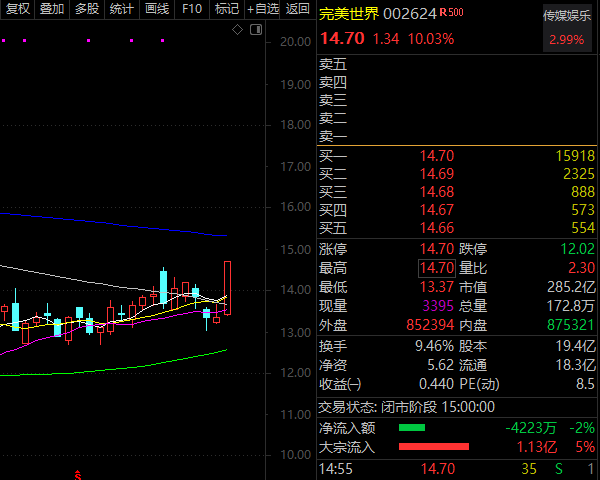This screenshot has width=600, height=480.
Task: Click the 10.00 price axis label
Action: [x=295, y=455]
